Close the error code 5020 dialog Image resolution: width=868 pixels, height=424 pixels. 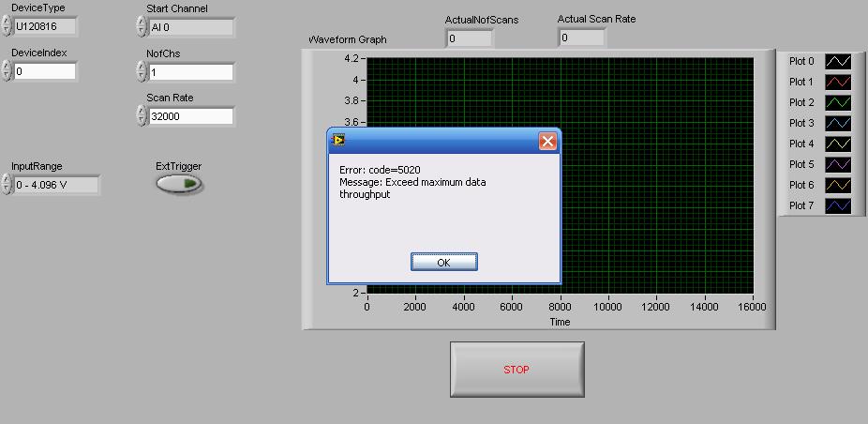click(547, 142)
